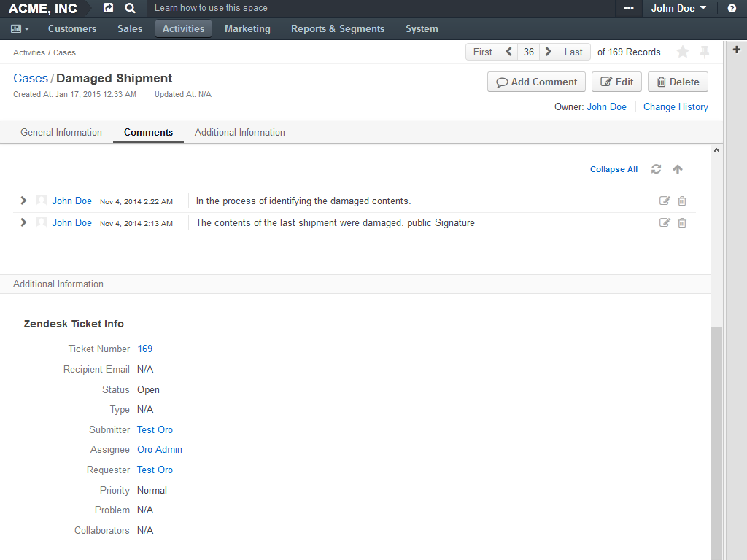The height and width of the screenshot is (560, 747).
Task: Refresh the comments list
Action: pos(656,169)
